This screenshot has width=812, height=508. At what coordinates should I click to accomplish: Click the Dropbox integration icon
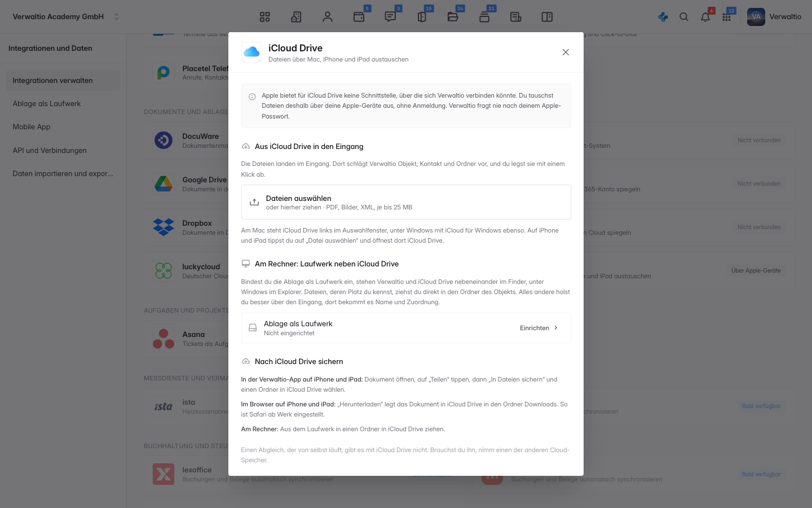coord(164,227)
